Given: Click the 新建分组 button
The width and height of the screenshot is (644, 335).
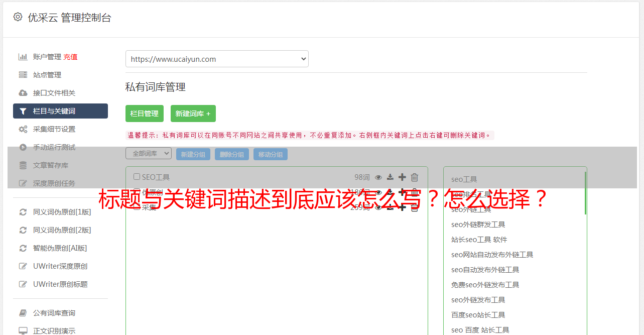Looking at the screenshot, I should (x=193, y=154).
